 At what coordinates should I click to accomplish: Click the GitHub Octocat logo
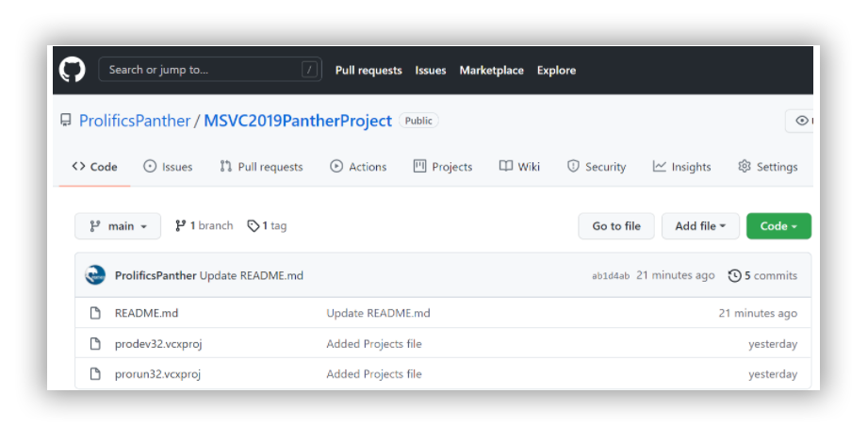72,70
